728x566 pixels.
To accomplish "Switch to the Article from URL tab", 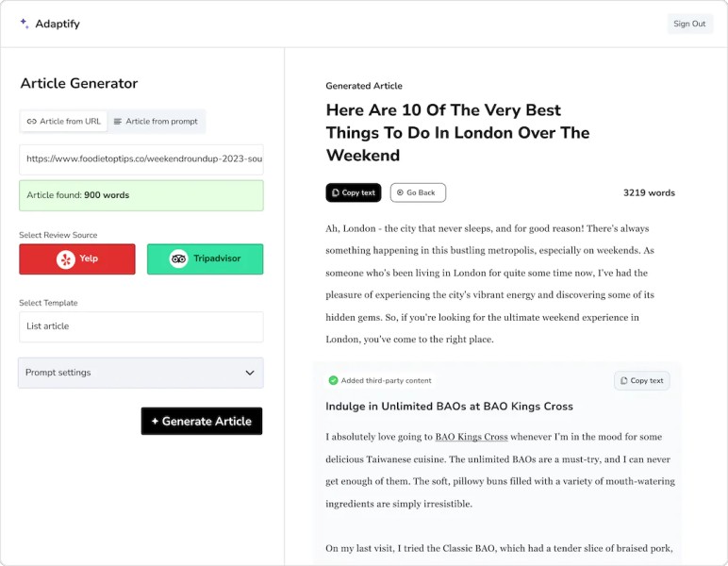I will [x=64, y=121].
